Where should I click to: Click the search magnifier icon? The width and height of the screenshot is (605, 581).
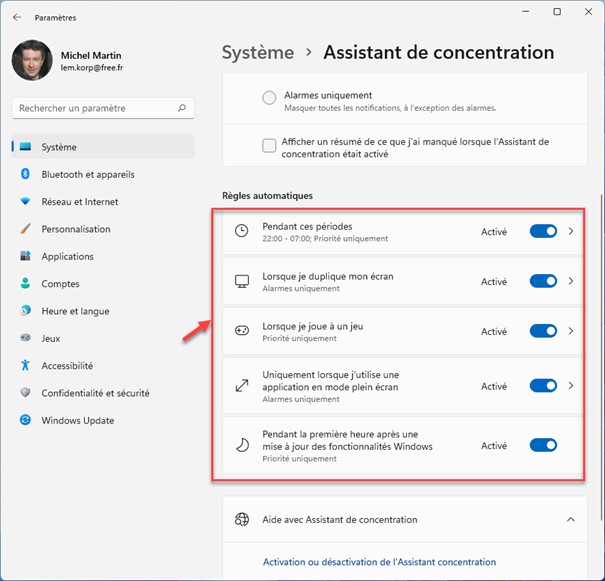click(182, 108)
